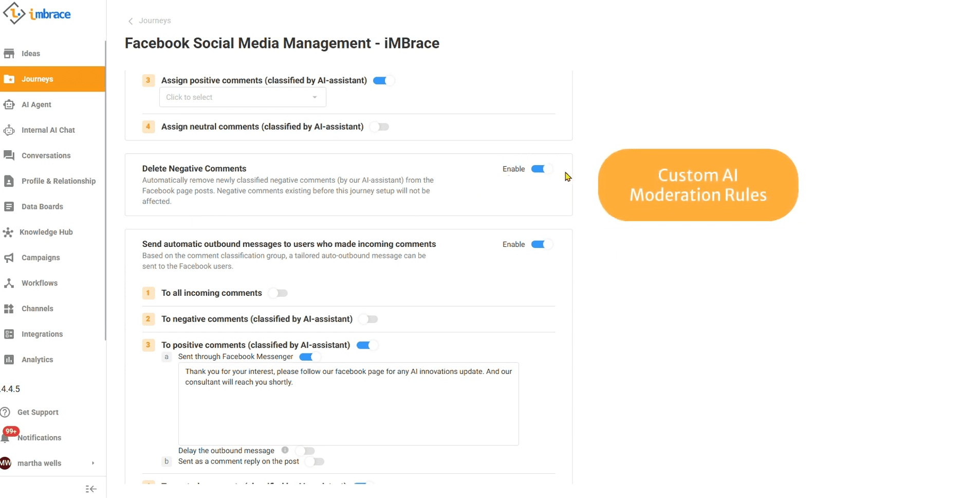
Task: Click the Journeys folder star icon
Action: point(9,79)
